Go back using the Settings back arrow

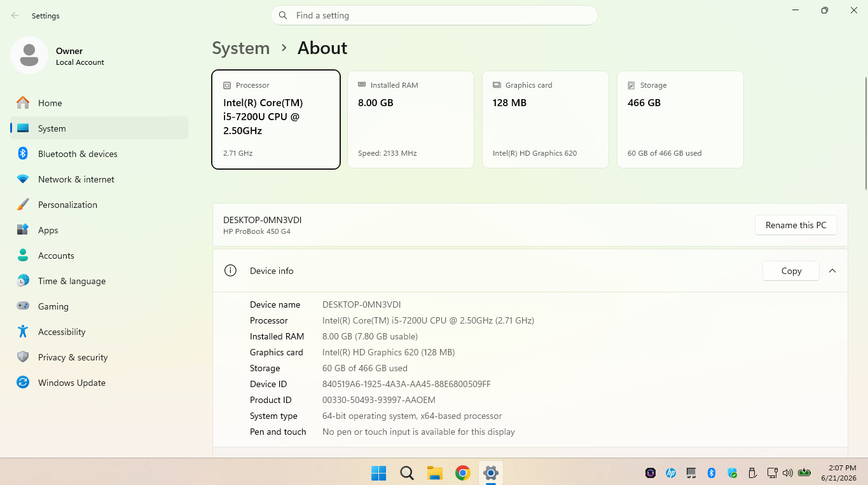point(15,16)
